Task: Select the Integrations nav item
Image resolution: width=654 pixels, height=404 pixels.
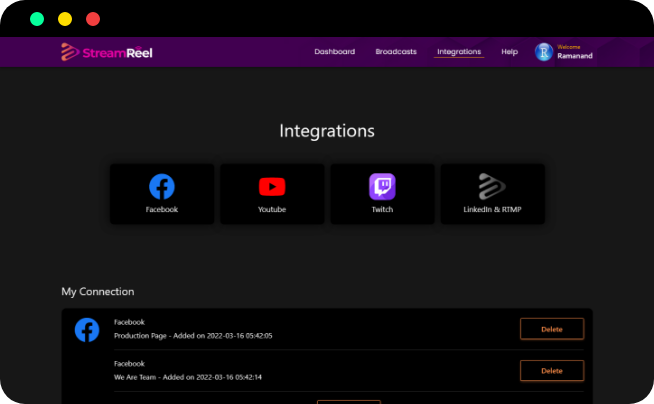Action: pos(459,52)
